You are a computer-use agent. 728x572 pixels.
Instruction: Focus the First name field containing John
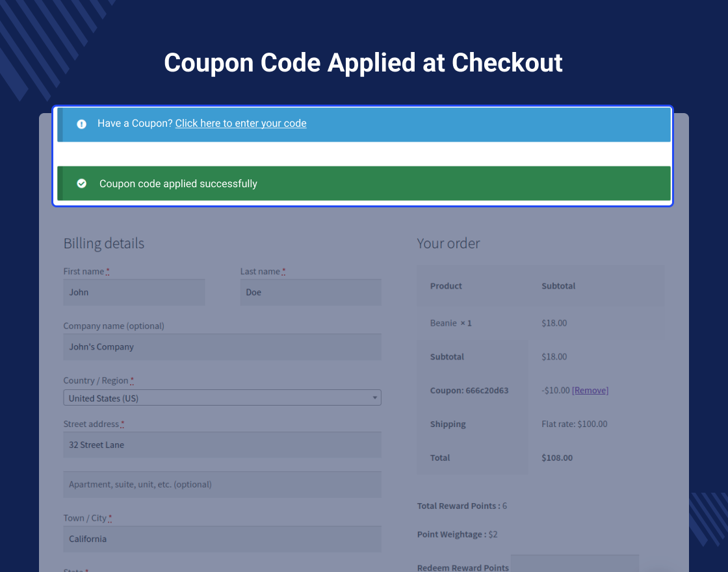click(x=134, y=292)
